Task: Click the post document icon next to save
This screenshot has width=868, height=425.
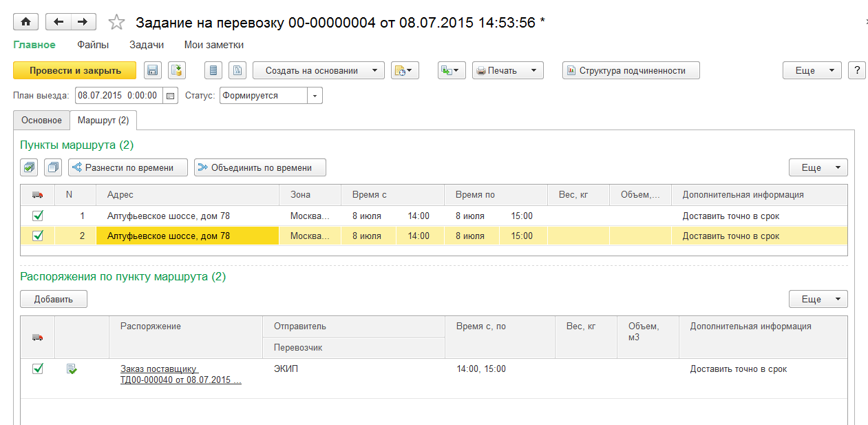Action: (x=177, y=70)
